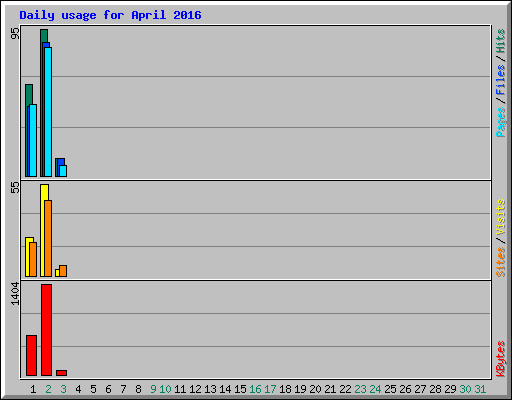Click day '16' on the x-axis

pyautogui.click(x=255, y=389)
